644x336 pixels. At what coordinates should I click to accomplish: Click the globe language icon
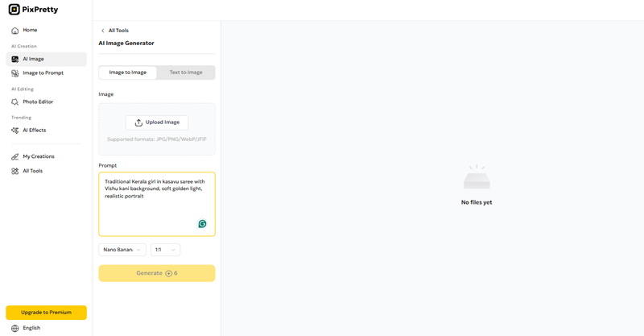coord(14,328)
